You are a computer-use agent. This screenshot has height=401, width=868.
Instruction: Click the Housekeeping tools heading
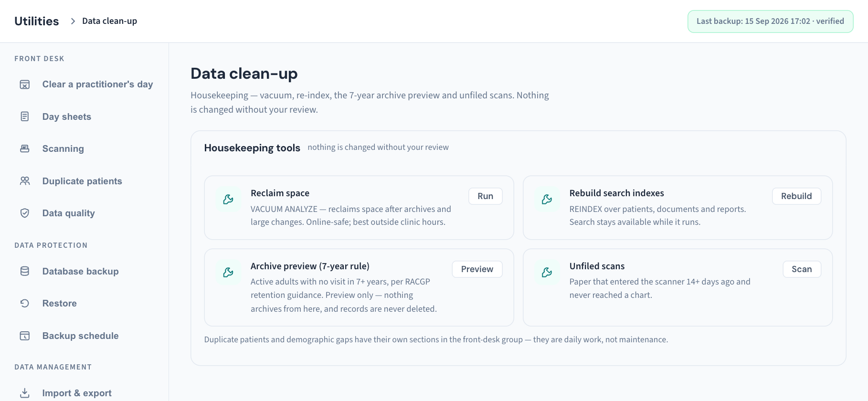pyautogui.click(x=252, y=148)
